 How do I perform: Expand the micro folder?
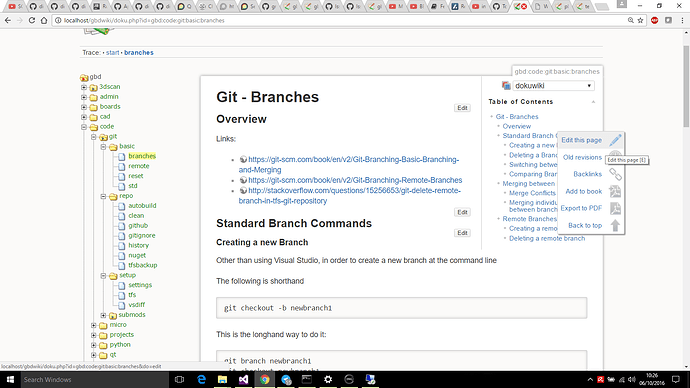[x=94, y=325]
